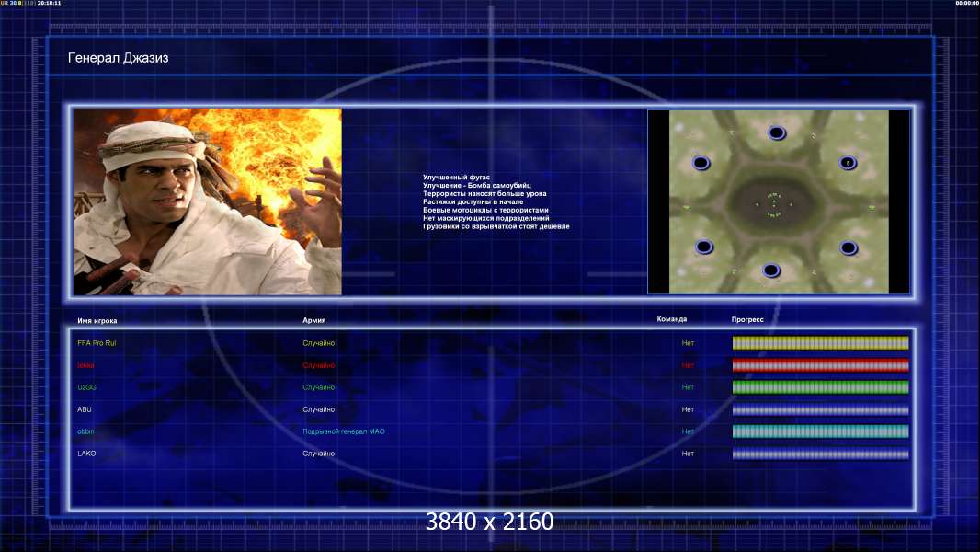
Task: Select player name LAKO
Action: 86,454
